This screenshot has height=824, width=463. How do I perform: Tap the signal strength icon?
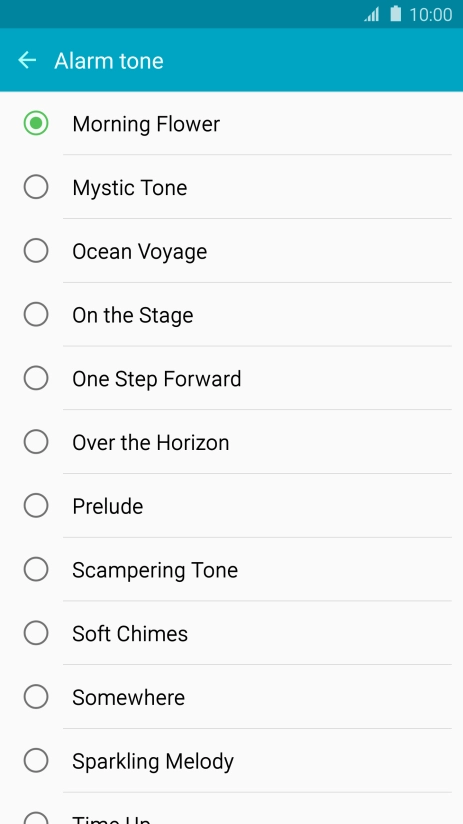coord(372,14)
